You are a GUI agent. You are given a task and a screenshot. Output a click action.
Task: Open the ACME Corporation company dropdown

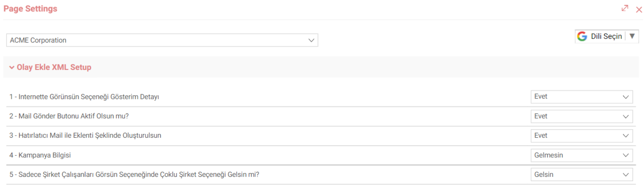pos(162,40)
